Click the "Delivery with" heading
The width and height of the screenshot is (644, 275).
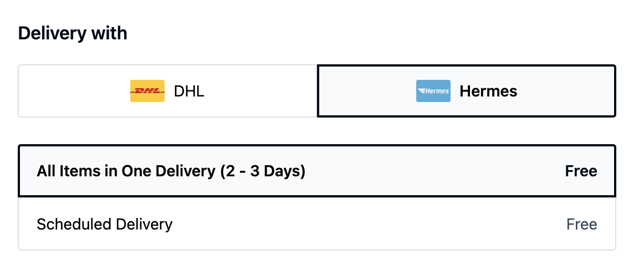pos(73,33)
